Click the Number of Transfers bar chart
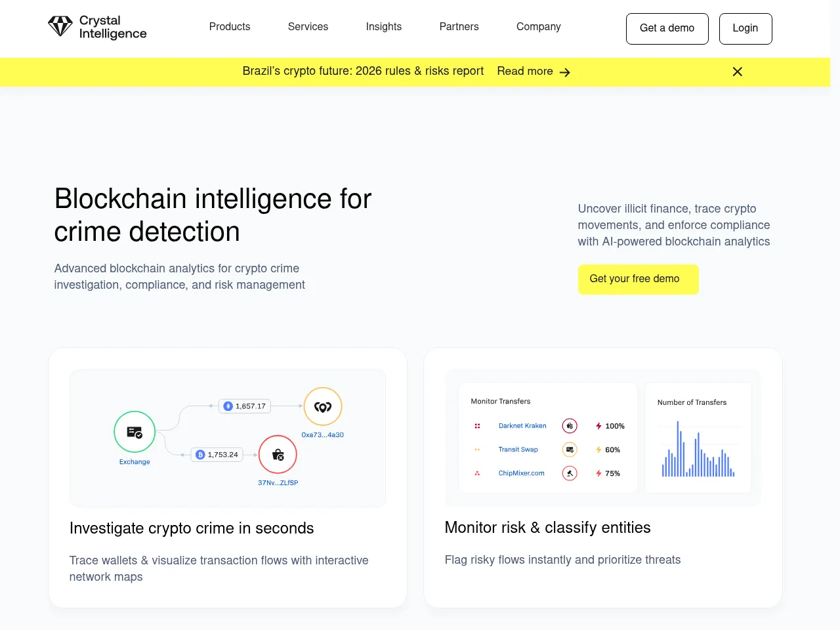This screenshot has width=840, height=630. [698, 451]
